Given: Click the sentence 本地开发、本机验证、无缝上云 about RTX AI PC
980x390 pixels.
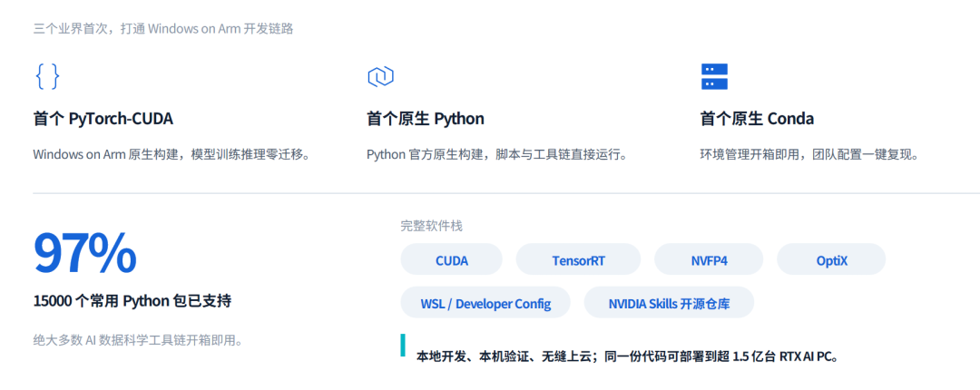Looking at the screenshot, I should point(627,356).
